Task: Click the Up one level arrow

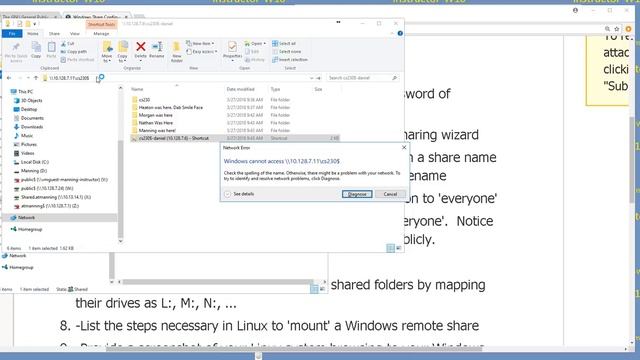Action: pyautogui.click(x=36, y=78)
